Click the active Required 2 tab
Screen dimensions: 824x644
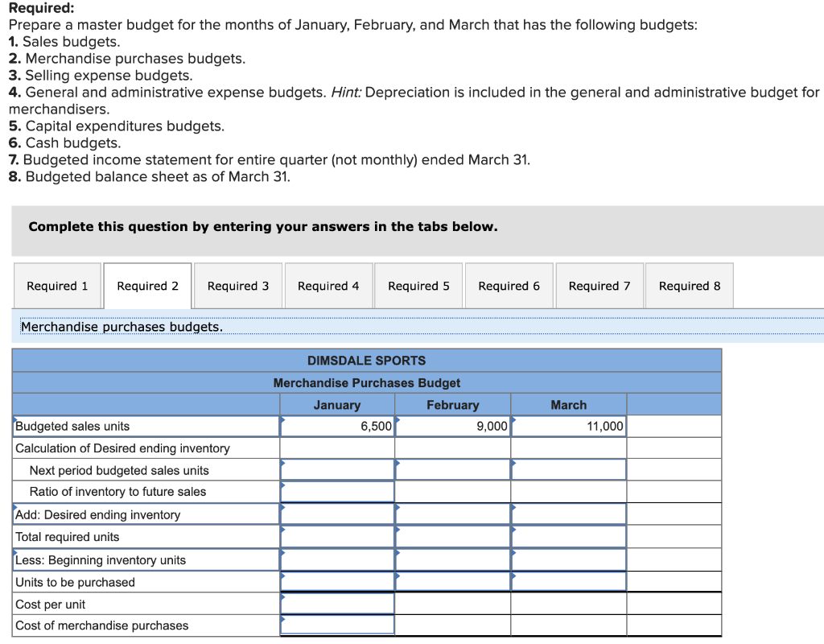pos(147,286)
